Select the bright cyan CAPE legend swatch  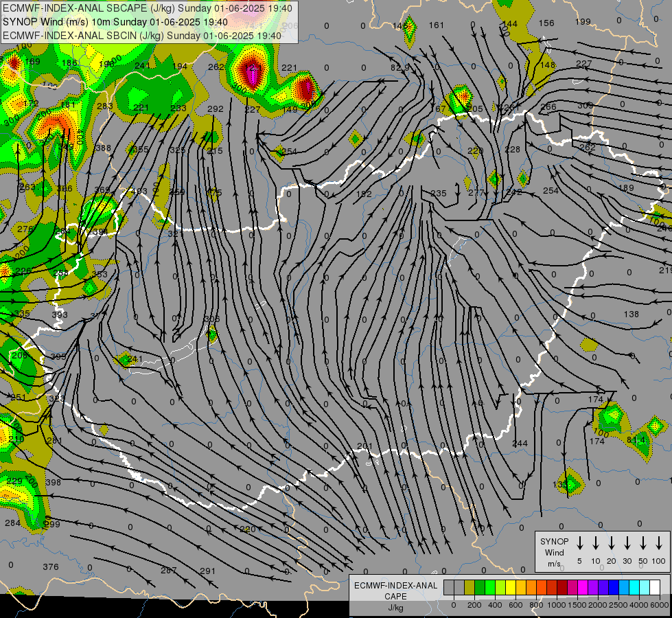(x=634, y=588)
